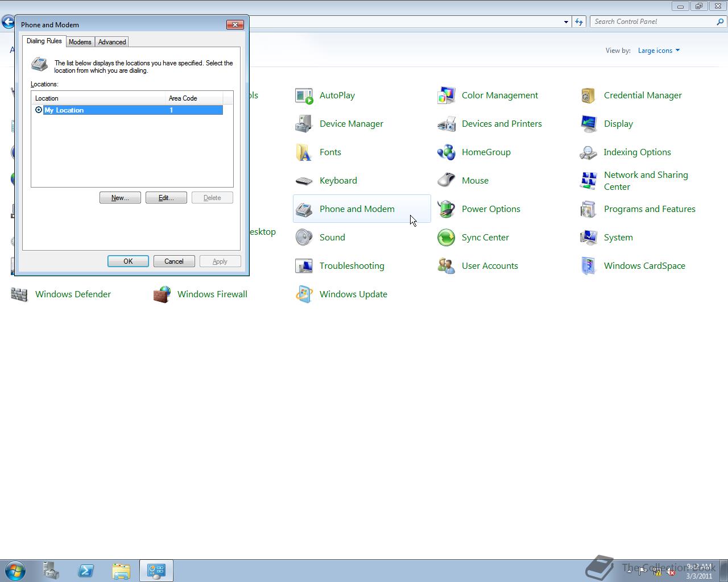Click the search magnifier icon

click(x=721, y=22)
